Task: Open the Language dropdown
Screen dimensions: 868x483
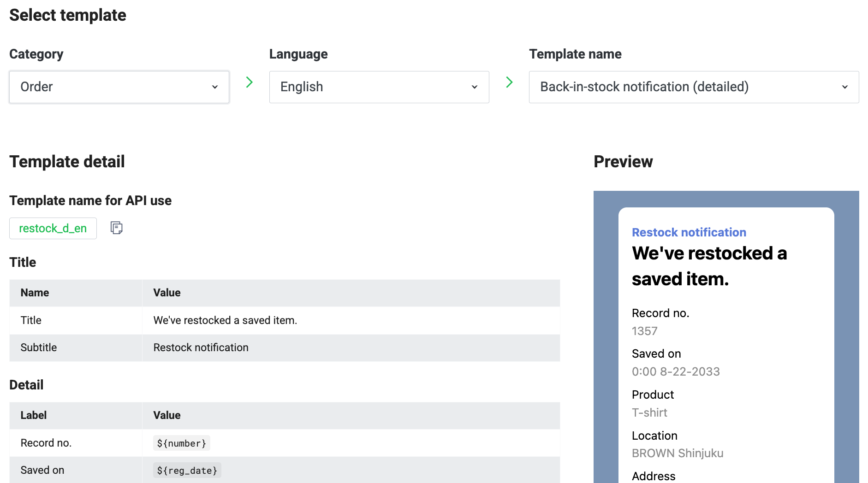Action: [x=379, y=87]
